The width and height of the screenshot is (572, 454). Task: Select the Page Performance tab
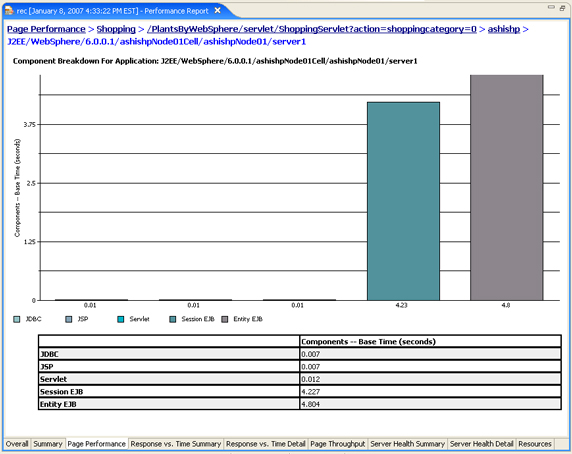(x=97, y=444)
